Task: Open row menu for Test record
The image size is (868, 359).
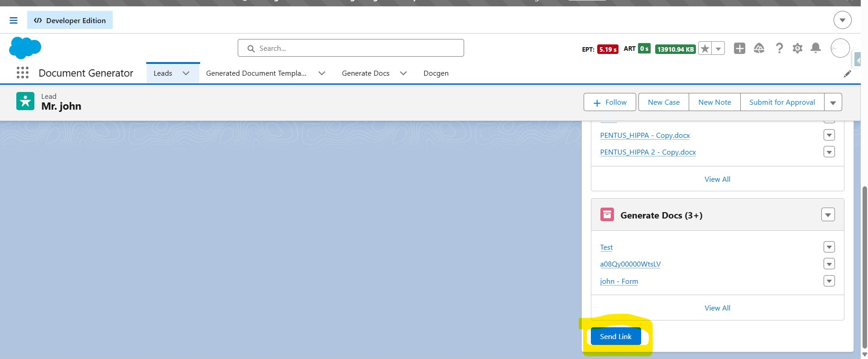Action: (829, 247)
